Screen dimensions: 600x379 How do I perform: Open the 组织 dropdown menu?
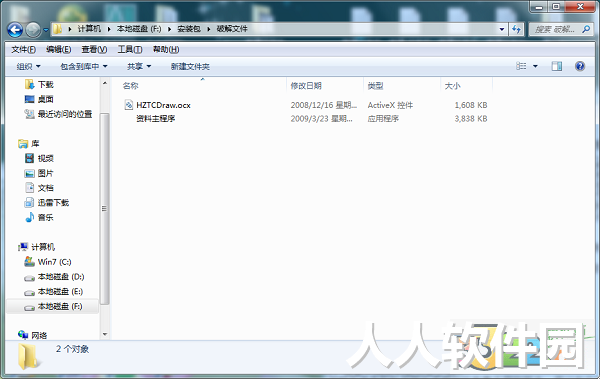click(28, 67)
